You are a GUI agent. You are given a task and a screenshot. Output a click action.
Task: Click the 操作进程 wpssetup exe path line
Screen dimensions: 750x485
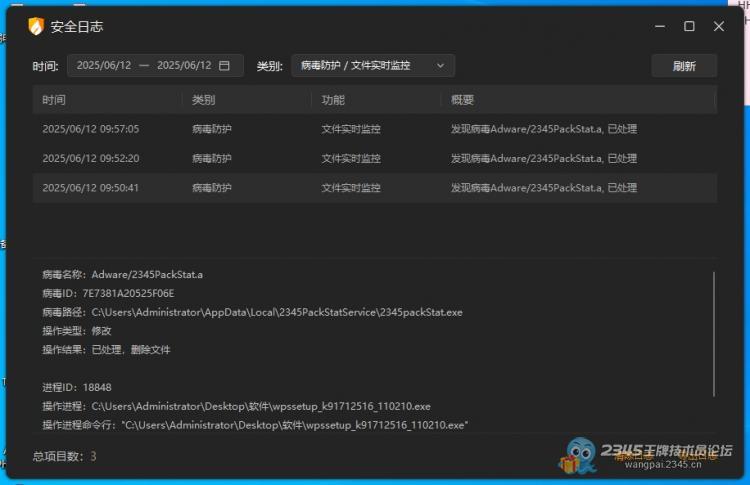(236, 406)
